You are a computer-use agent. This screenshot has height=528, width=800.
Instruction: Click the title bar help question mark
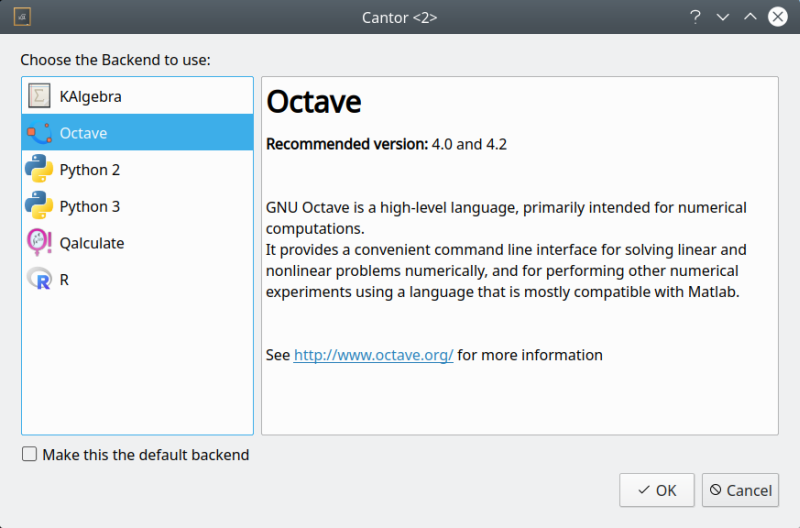[695, 17]
